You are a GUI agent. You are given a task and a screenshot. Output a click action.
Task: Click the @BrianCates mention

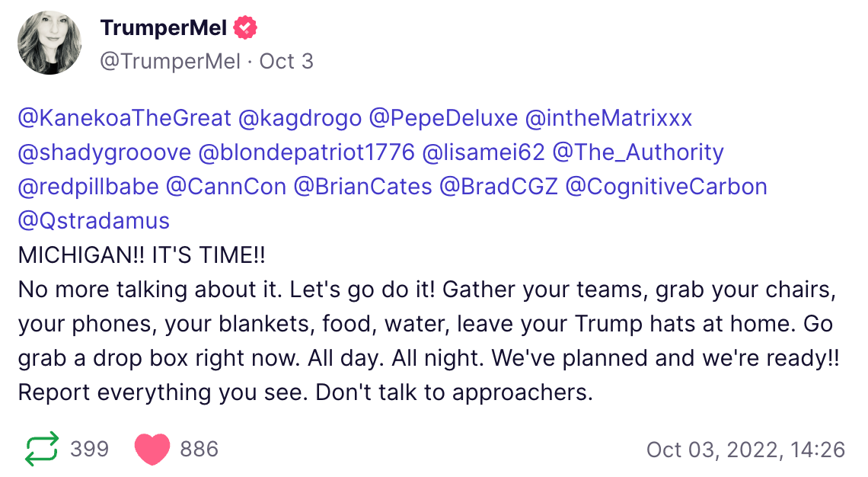(x=362, y=187)
